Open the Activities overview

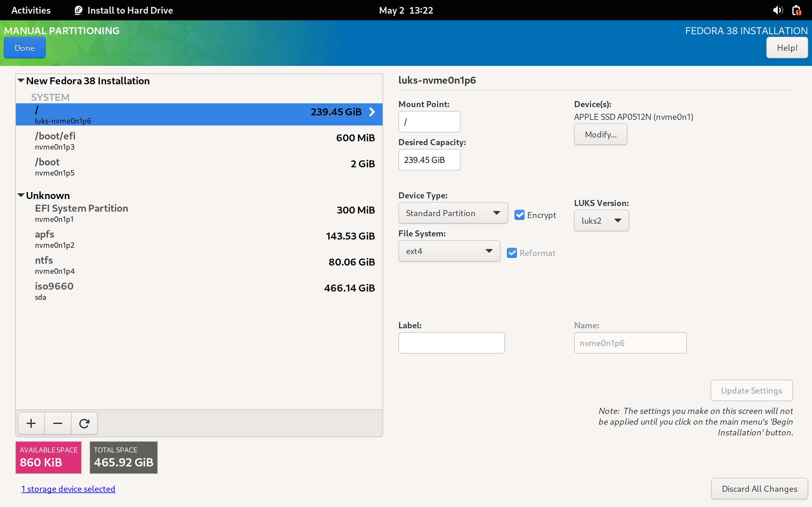(31, 10)
